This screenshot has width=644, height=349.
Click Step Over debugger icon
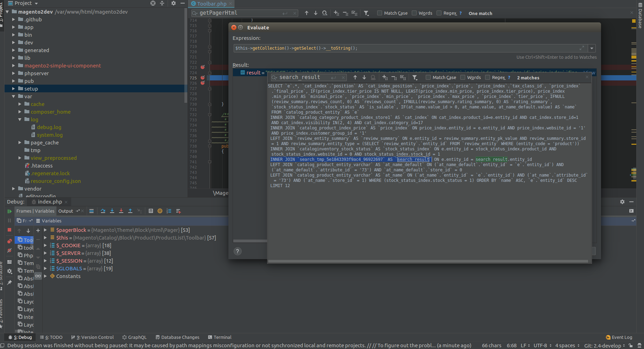[103, 211]
